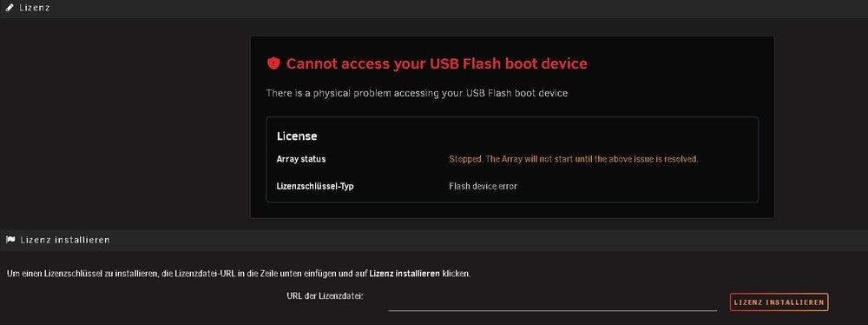Click the URL der Lizenzdatei label

(325, 295)
